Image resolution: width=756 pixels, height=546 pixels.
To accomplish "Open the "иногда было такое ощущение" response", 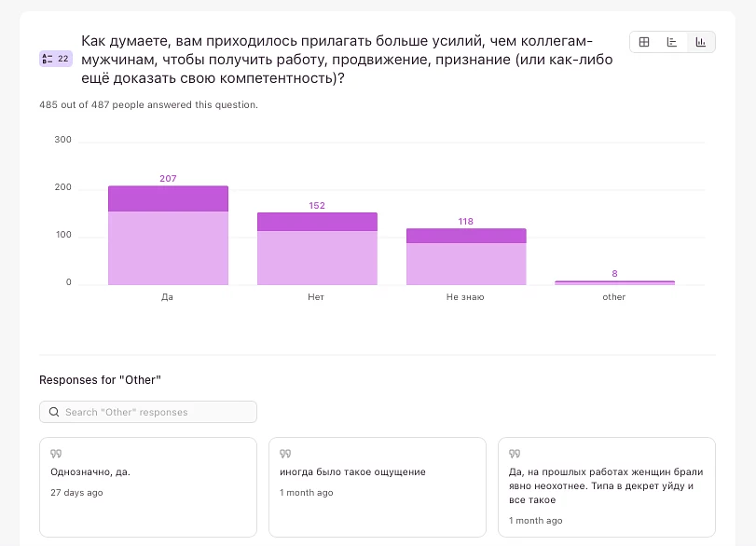I will [377, 487].
